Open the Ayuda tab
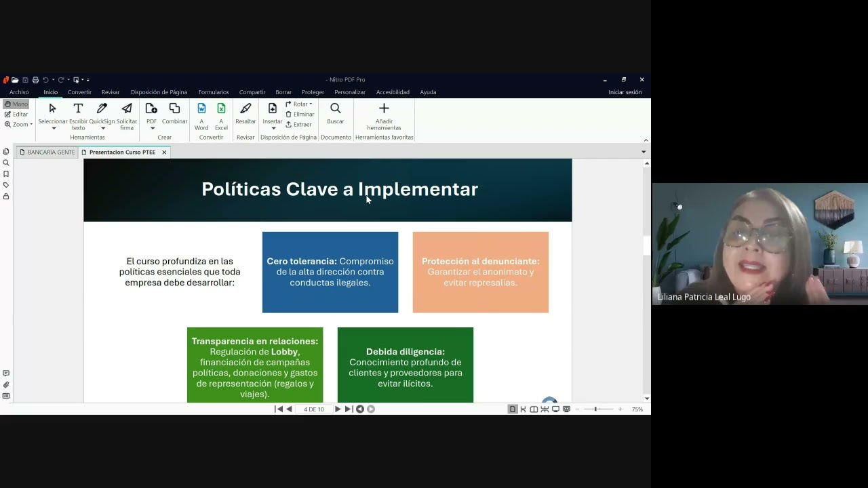Screen dimensions: 868x488 click(428, 92)
